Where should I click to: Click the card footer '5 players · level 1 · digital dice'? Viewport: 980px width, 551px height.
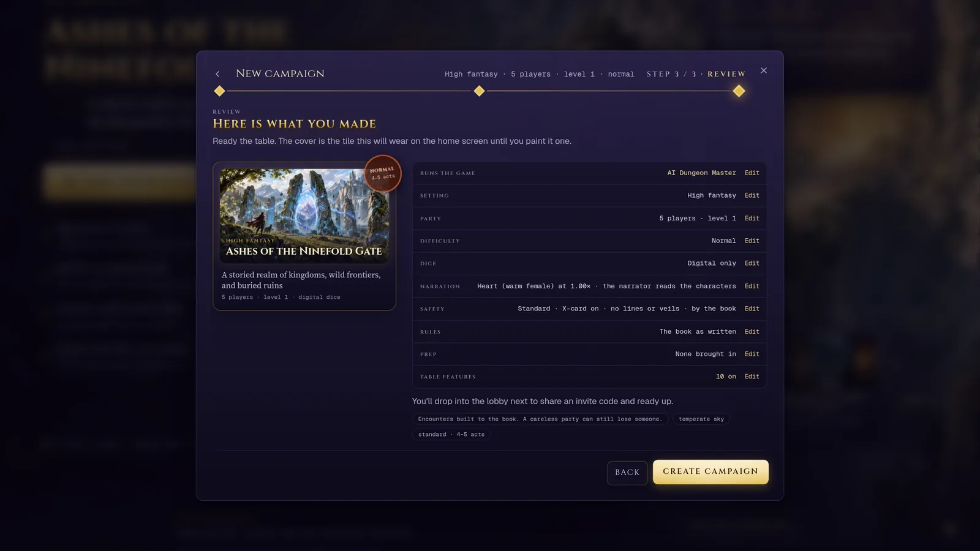coord(281,298)
